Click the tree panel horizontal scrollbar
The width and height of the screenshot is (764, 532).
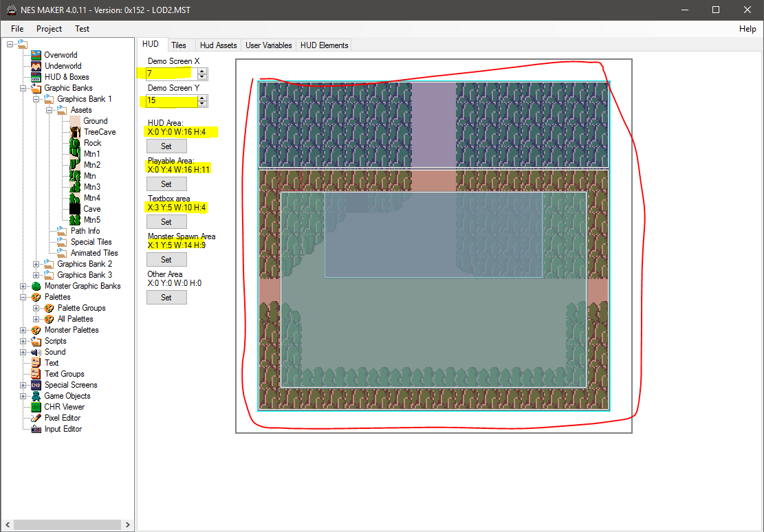(67, 524)
